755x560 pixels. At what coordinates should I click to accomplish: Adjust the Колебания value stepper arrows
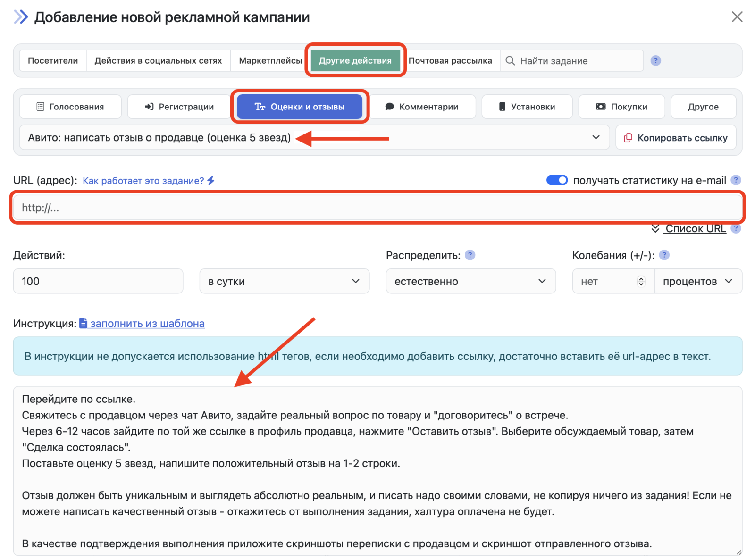click(641, 281)
